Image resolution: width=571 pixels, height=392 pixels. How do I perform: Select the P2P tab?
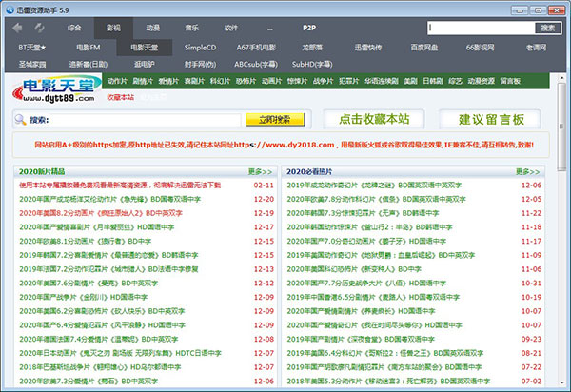coord(309,28)
